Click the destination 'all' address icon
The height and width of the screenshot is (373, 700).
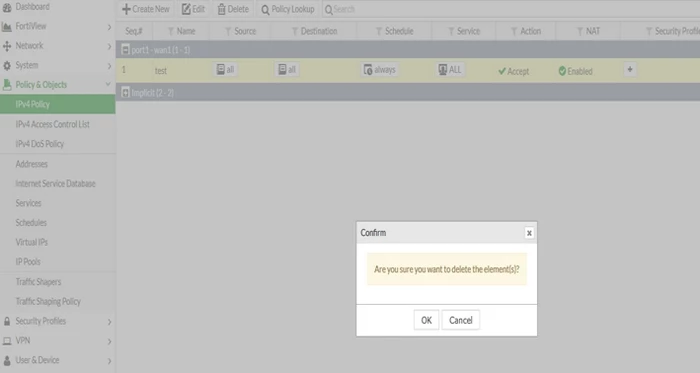[x=282, y=69]
